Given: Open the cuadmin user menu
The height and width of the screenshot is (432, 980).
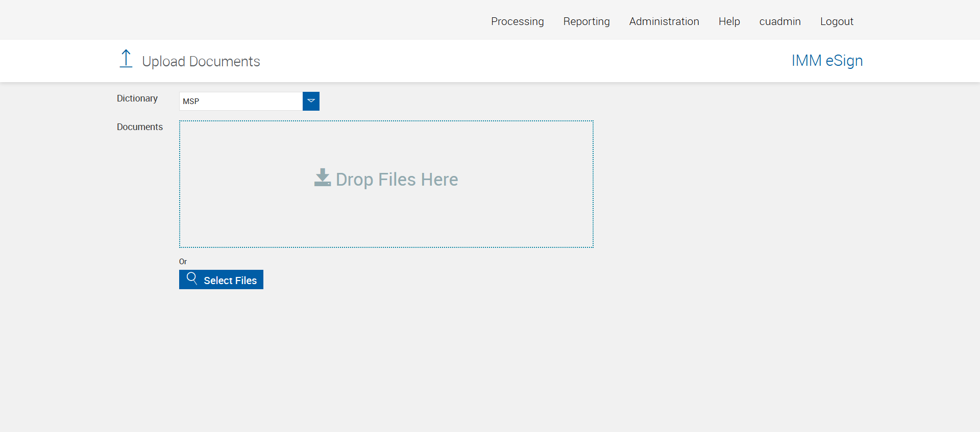Looking at the screenshot, I should pos(779,21).
